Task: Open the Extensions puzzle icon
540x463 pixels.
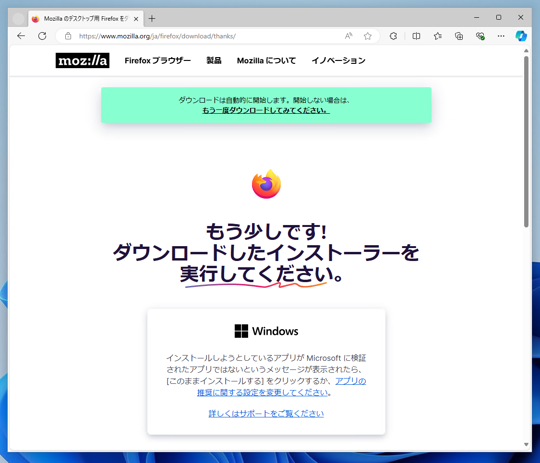Action: tap(393, 36)
